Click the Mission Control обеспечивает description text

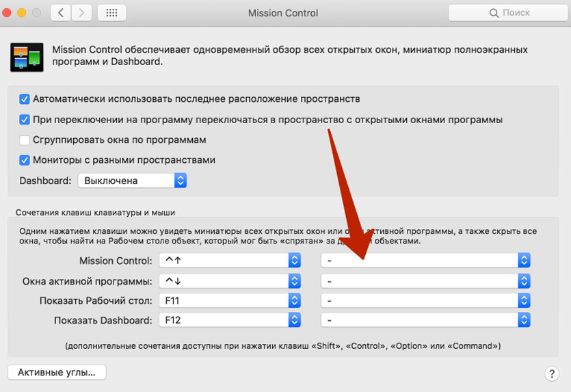pos(290,55)
